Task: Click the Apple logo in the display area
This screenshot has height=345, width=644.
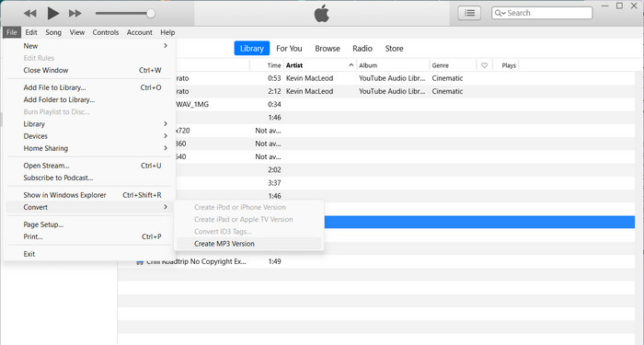Action: [322, 14]
